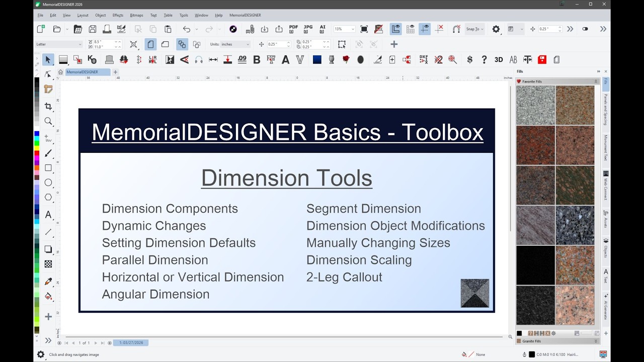
Task: Toggle apply layout to current page only
Action: click(x=197, y=44)
